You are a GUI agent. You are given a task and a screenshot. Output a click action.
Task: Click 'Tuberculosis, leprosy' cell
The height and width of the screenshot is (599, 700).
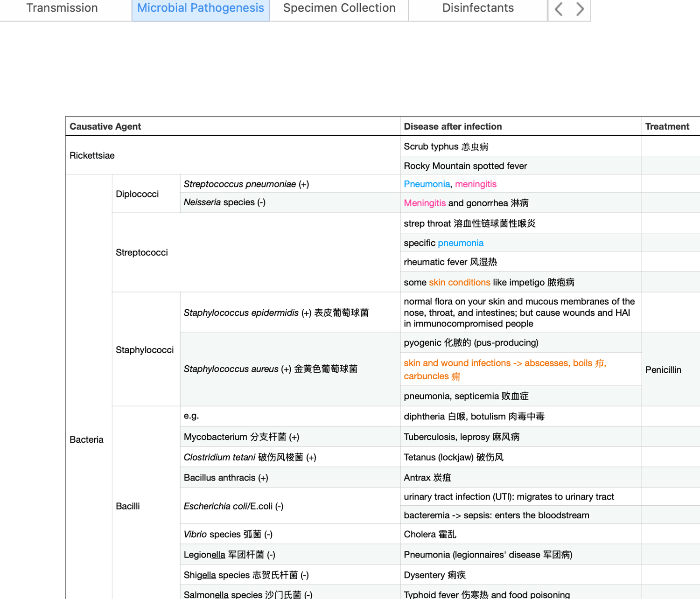521,437
